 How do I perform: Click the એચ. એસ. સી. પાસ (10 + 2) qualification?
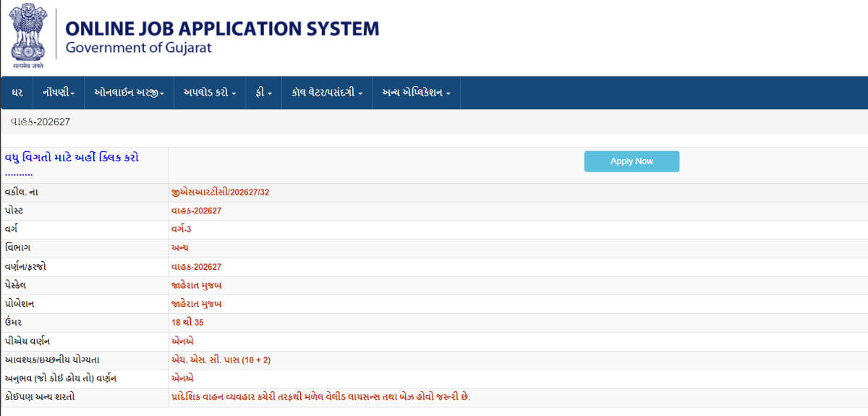point(221,360)
